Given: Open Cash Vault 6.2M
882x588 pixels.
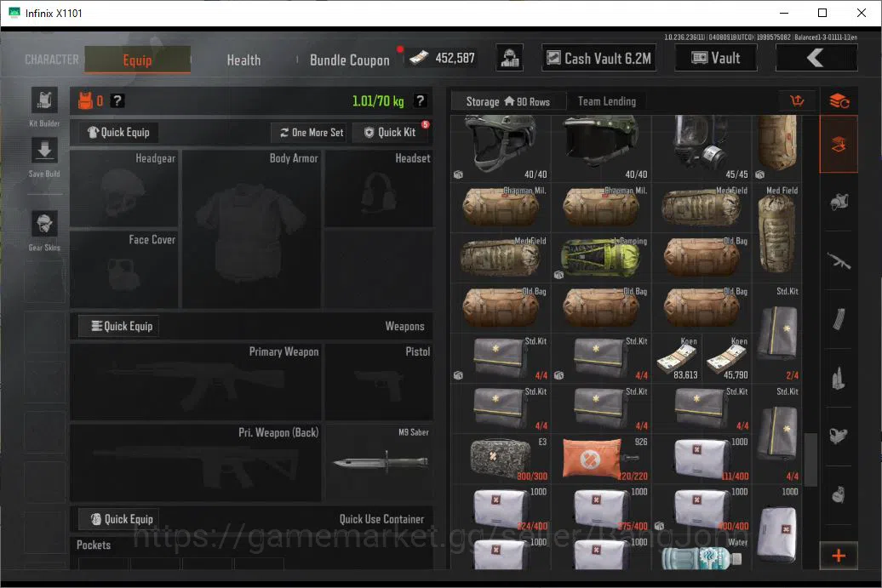Looking at the screenshot, I should click(599, 58).
